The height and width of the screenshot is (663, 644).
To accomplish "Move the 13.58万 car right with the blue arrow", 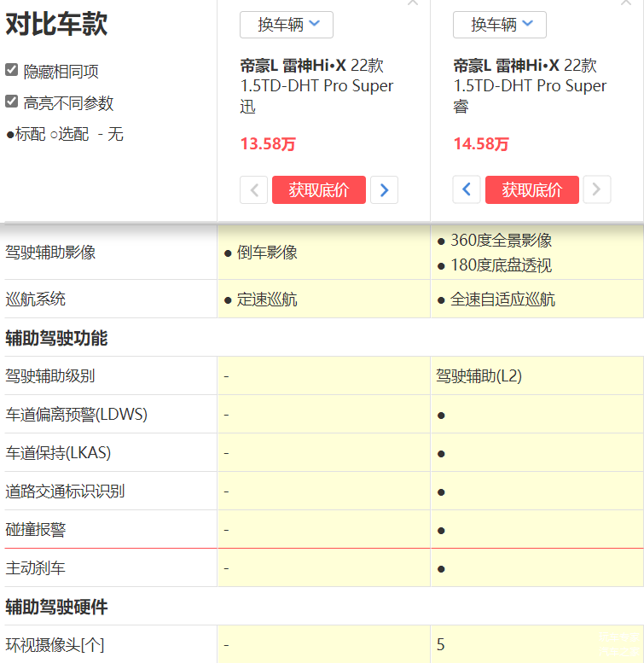I will (x=384, y=189).
